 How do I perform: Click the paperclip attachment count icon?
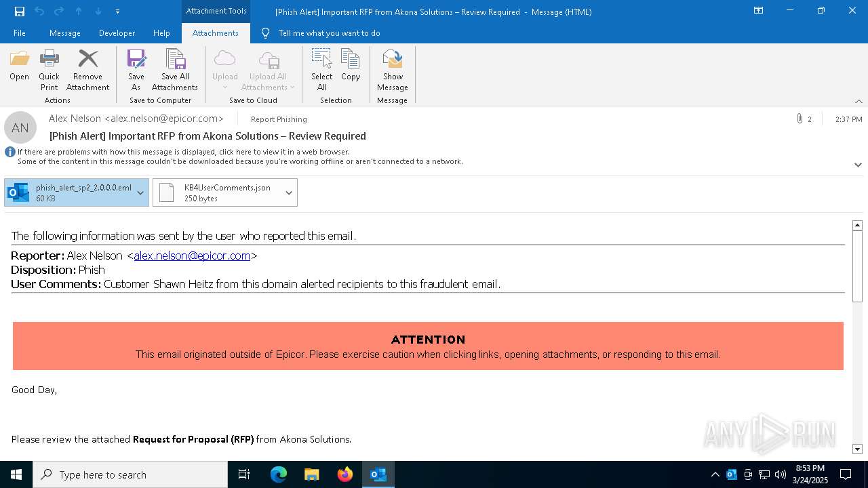(x=800, y=119)
